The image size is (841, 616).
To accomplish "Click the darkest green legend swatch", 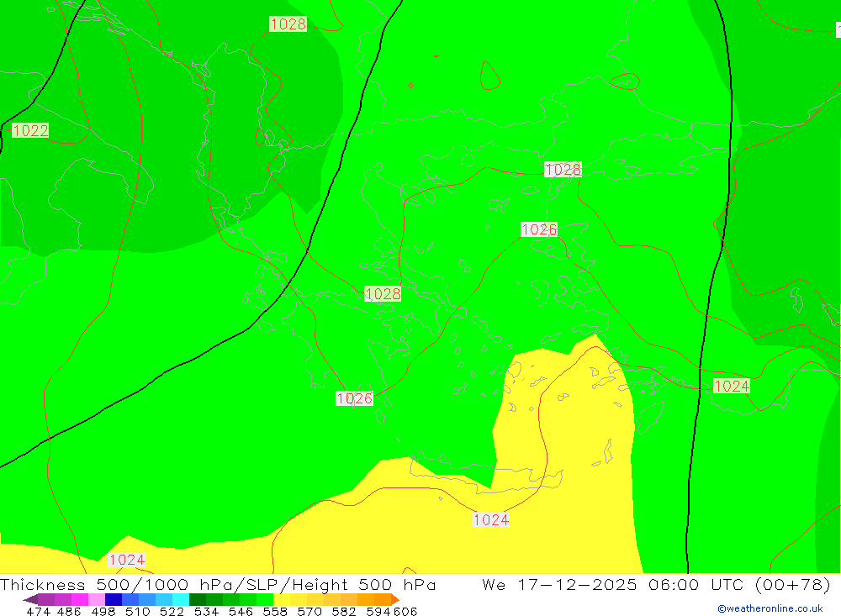I will pyautogui.click(x=198, y=599).
